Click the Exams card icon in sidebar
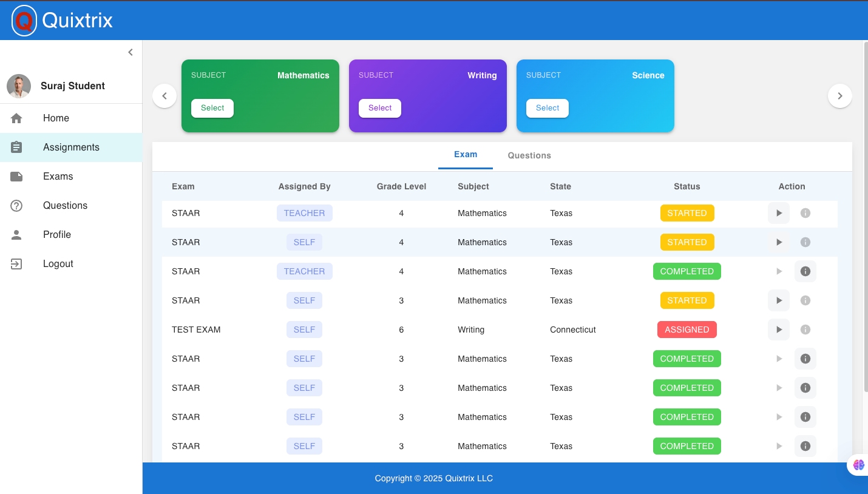This screenshot has height=494, width=868. pyautogui.click(x=16, y=176)
